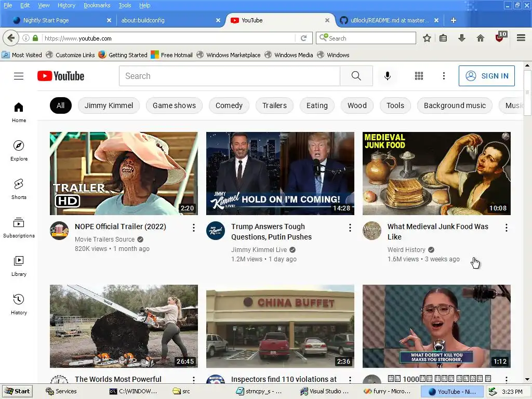Click the Most Visited bookmark button
This screenshot has height=399, width=532.
click(22, 55)
